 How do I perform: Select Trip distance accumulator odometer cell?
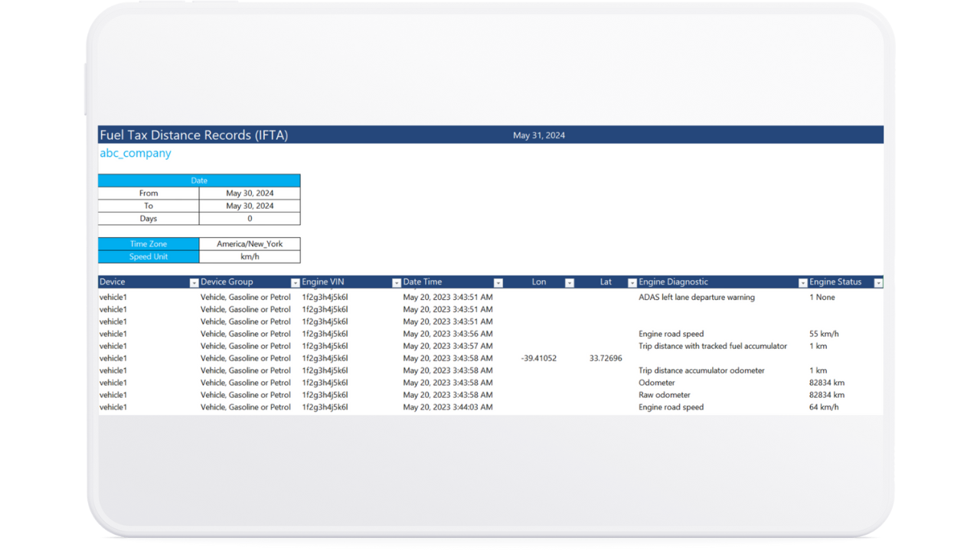701,370
